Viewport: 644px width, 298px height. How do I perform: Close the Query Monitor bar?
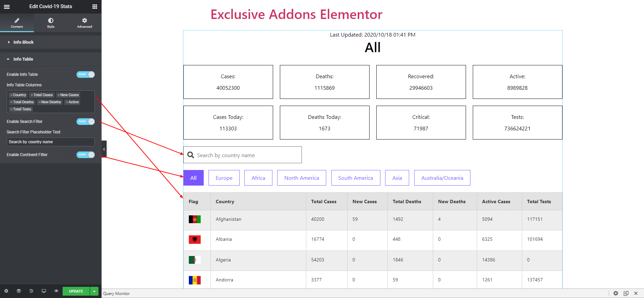click(636, 293)
